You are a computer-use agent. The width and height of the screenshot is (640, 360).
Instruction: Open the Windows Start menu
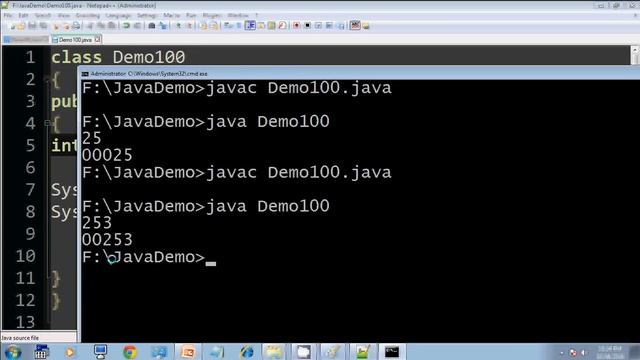(x=13, y=352)
